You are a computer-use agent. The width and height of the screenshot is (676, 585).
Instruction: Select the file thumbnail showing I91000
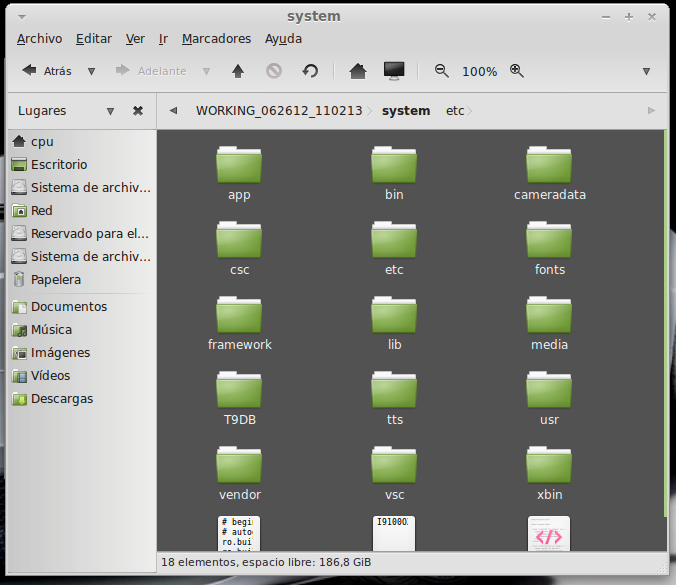pos(394,533)
